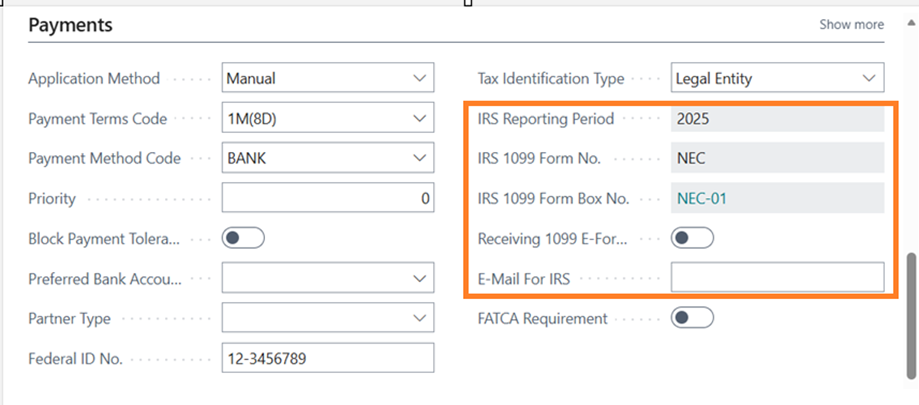Open the Partner Type dropdown
Screen dimensions: 919x405
click(x=418, y=318)
